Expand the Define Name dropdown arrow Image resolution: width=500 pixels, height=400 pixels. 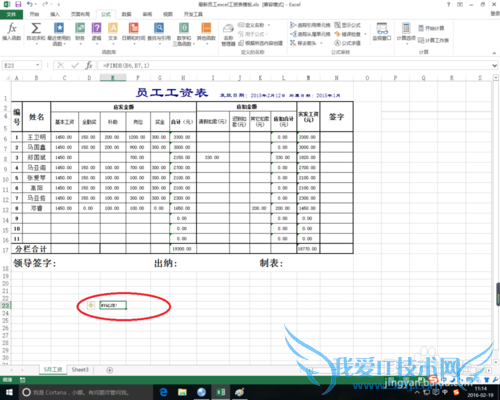(x=269, y=25)
